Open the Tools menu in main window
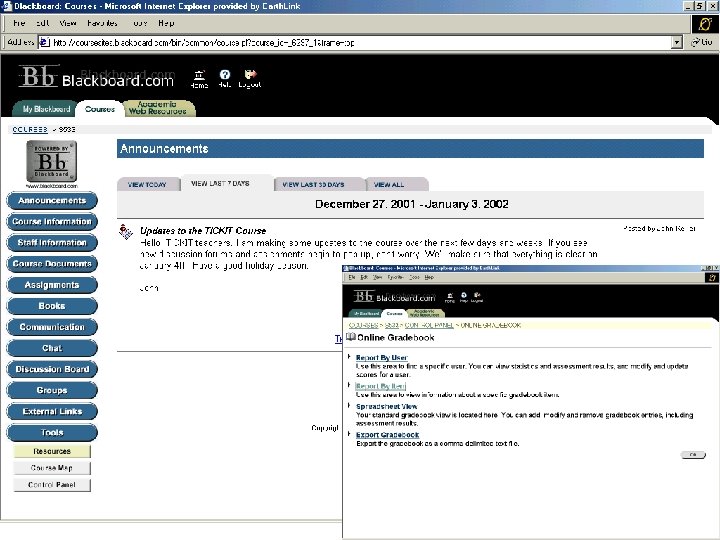The width and height of the screenshot is (720, 540). [140, 23]
